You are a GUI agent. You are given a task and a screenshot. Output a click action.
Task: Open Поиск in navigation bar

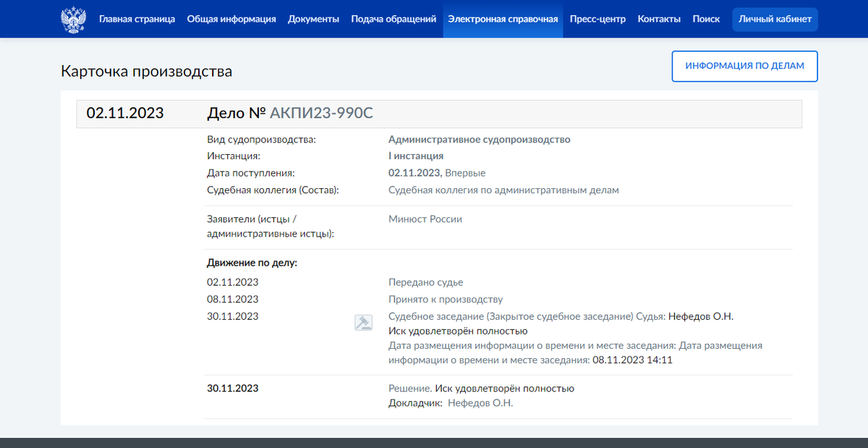point(706,20)
